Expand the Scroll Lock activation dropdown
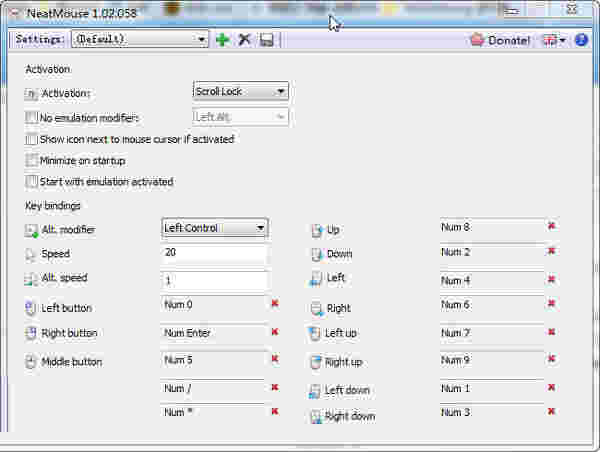600x452 pixels. (x=240, y=91)
